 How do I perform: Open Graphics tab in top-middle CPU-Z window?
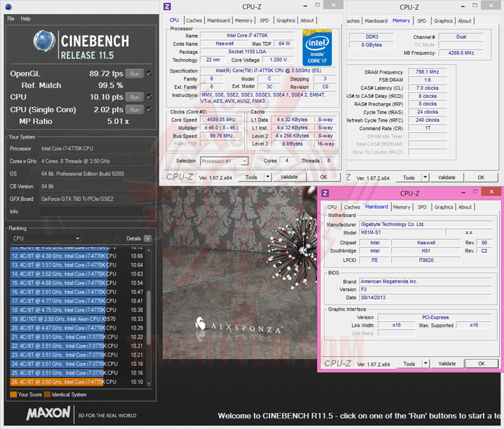coord(286,20)
